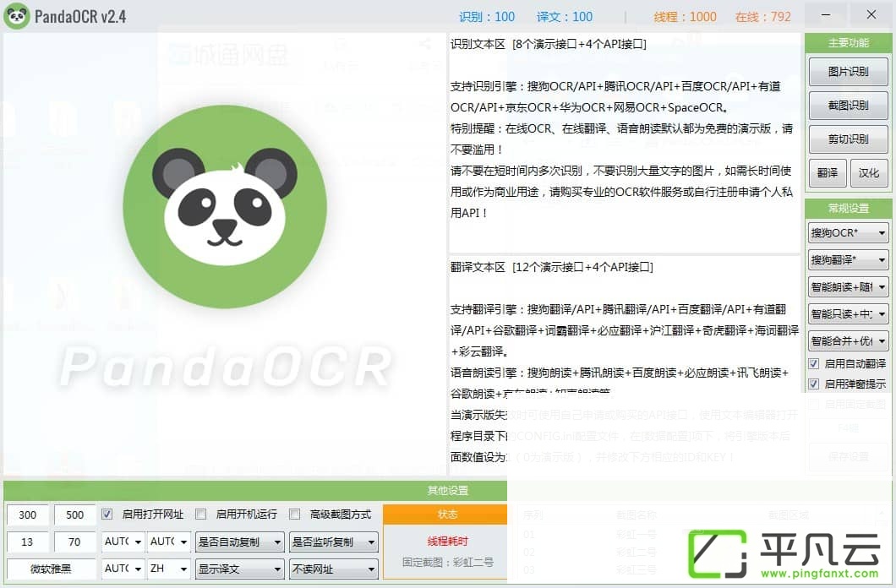Click the 图片识别 button
896x588 pixels.
coord(848,72)
